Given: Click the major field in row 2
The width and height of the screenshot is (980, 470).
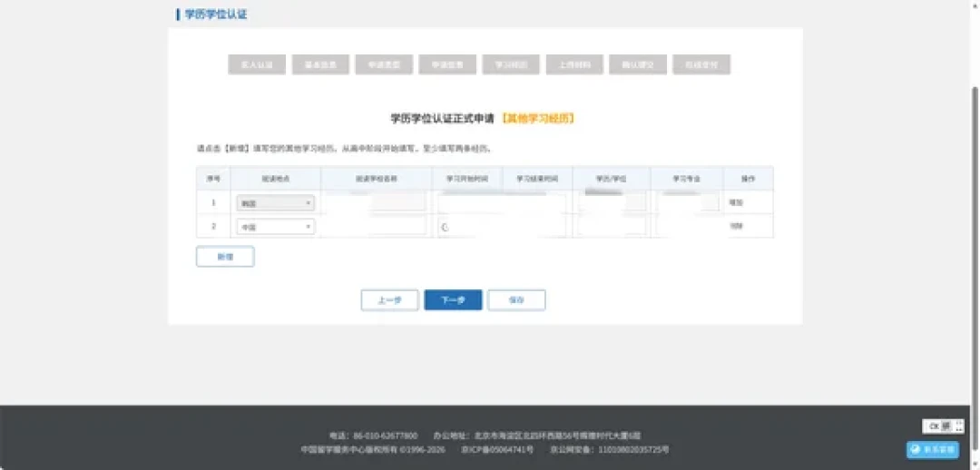Looking at the screenshot, I should [687, 226].
